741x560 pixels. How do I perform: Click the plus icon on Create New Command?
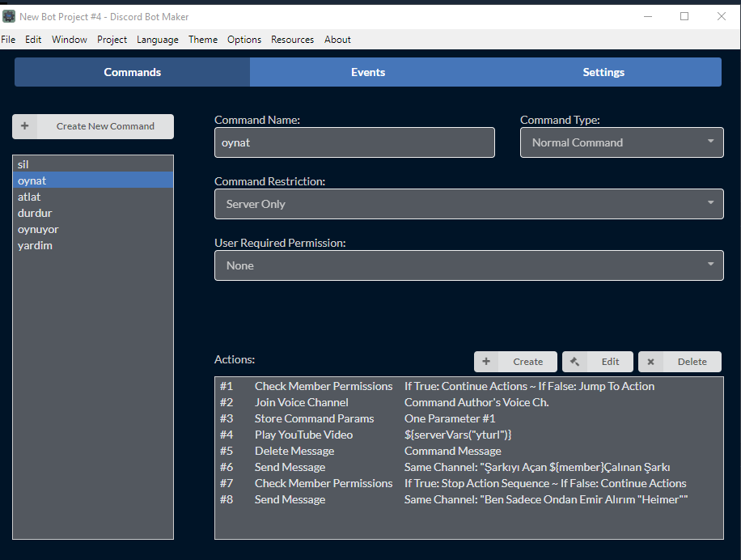tap(24, 126)
